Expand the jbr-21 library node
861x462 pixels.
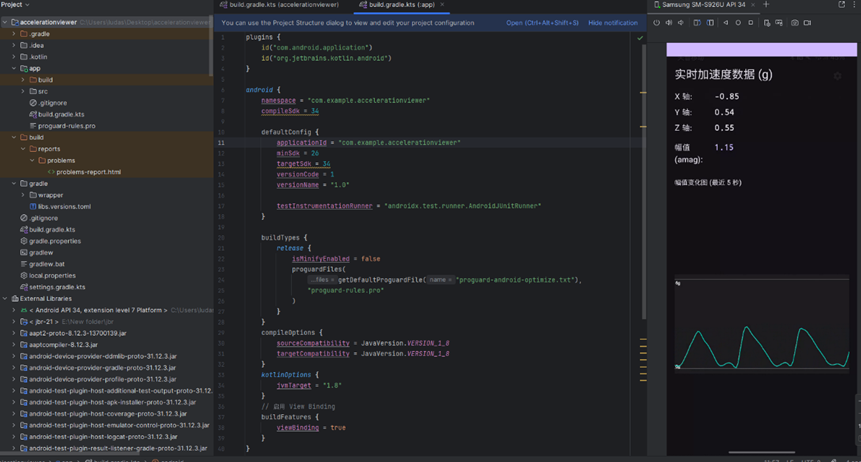point(14,322)
